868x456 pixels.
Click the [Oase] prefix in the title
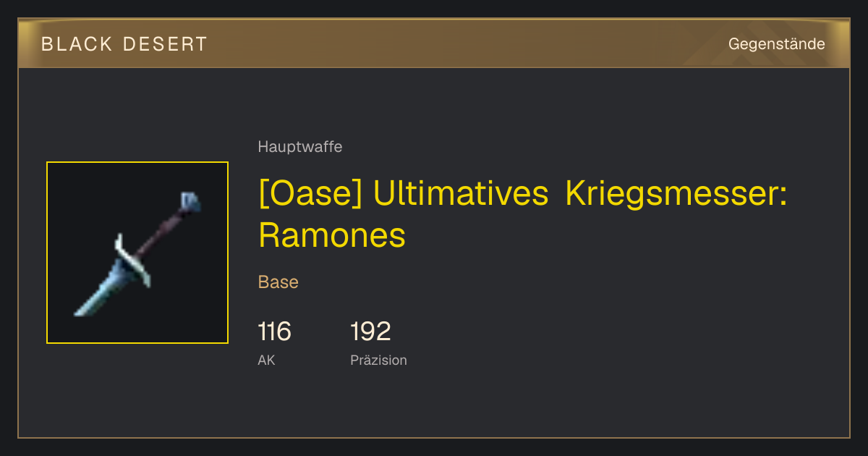[310, 194]
